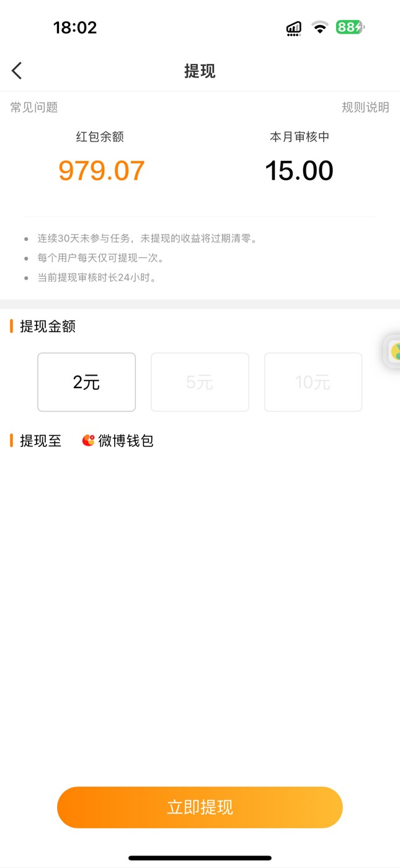Tap the 提现 page title

tap(200, 71)
